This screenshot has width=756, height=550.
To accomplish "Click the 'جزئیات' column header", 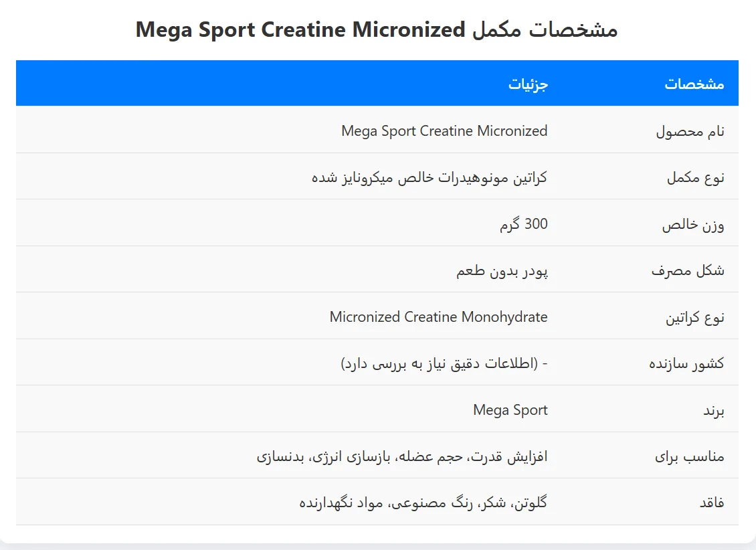I will pyautogui.click(x=528, y=84).
